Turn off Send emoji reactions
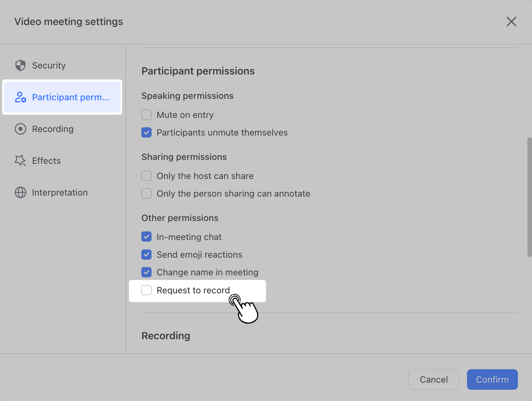Screen dimensions: 532x401 tap(147, 255)
